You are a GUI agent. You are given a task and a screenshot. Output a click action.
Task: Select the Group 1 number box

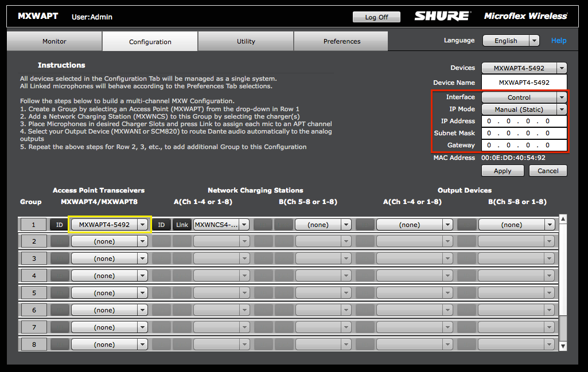[33, 225]
